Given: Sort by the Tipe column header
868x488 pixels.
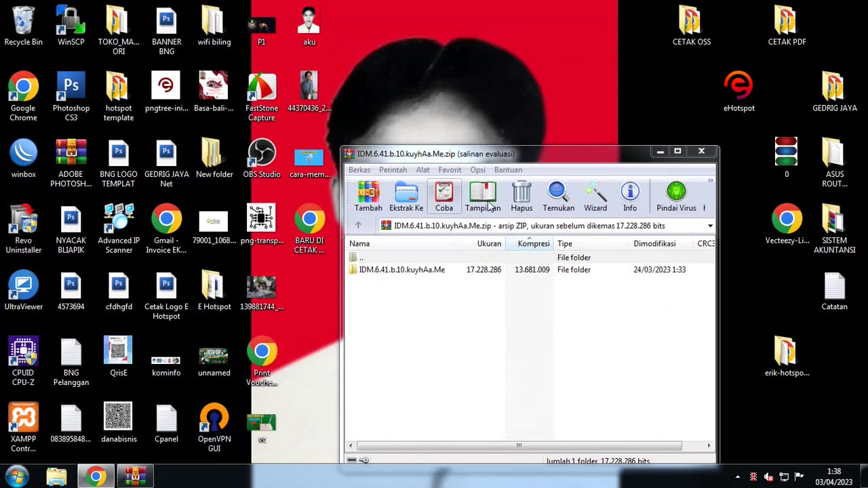Looking at the screenshot, I should [593, 243].
